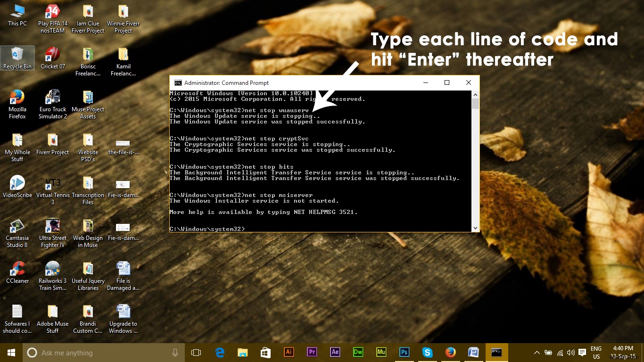Launch Adobe Illustrator from taskbar

(x=289, y=353)
